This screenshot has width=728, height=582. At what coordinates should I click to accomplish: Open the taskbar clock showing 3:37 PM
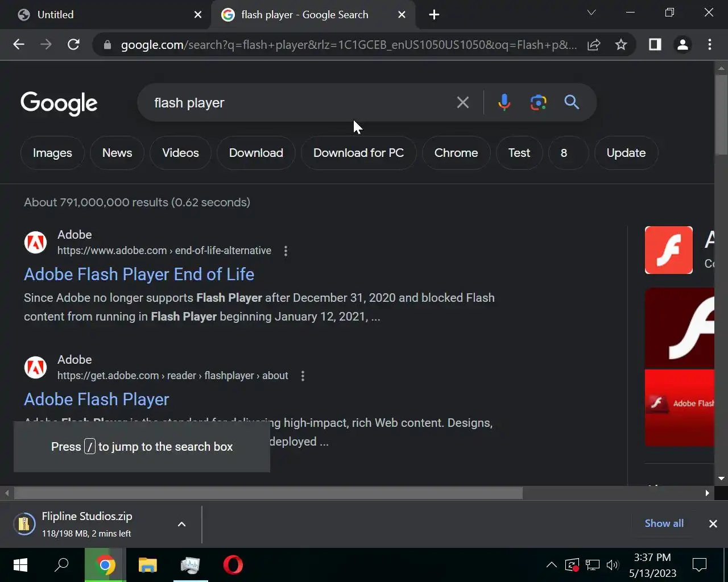coord(652,565)
